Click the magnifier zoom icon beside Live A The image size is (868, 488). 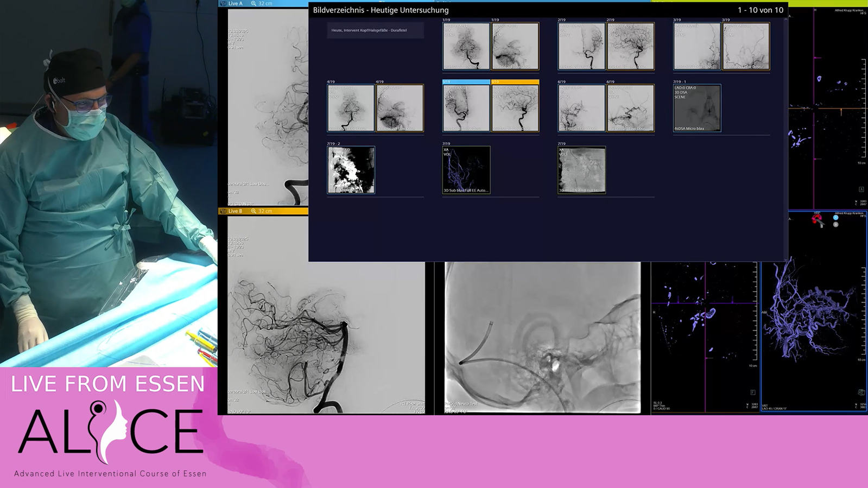[254, 3]
